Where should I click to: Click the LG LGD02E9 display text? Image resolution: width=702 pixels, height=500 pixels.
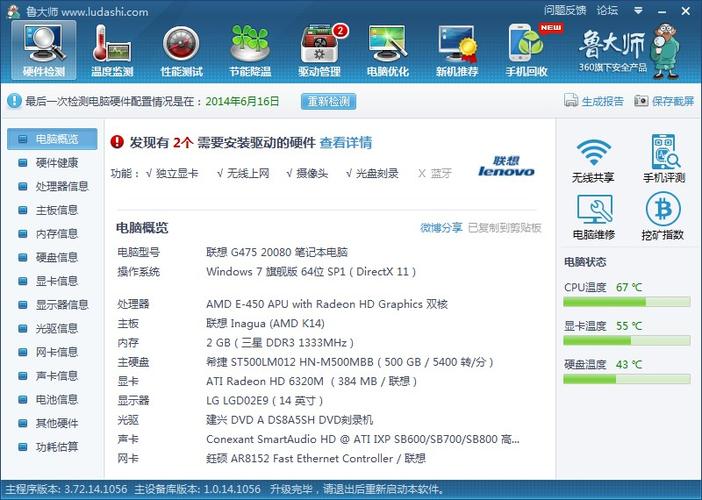(x=264, y=400)
